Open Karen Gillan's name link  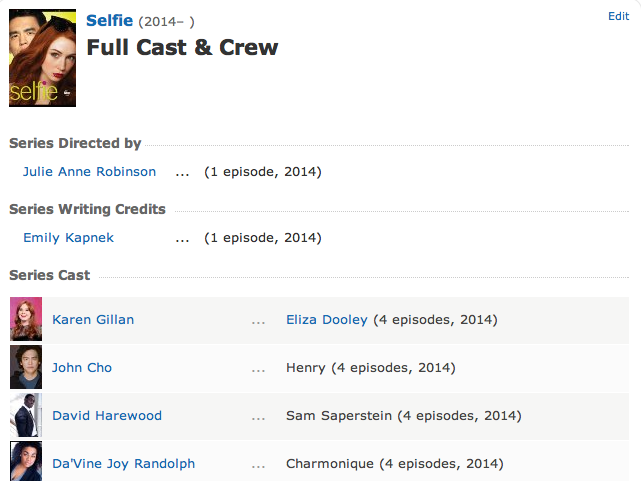point(93,320)
